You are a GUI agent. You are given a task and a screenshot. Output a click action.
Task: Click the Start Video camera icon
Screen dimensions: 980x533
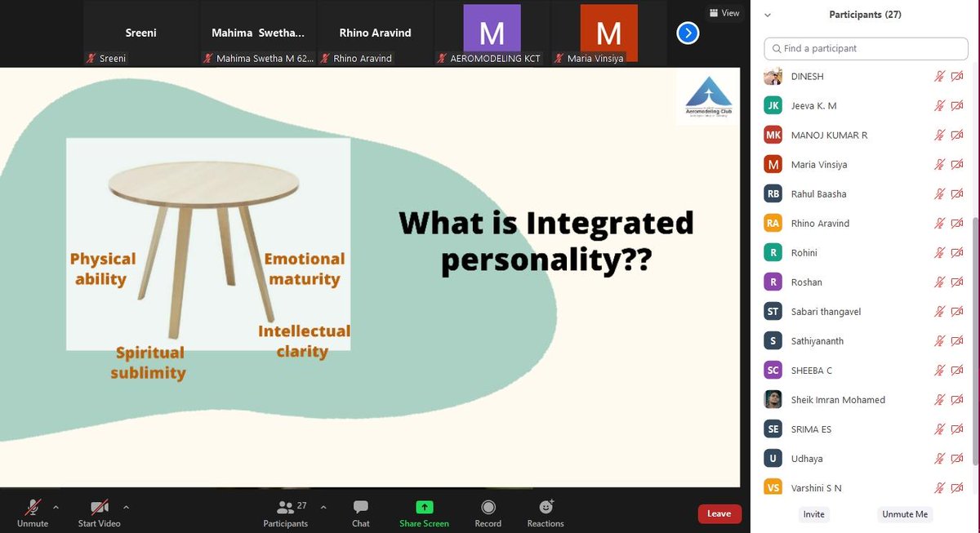point(100,507)
